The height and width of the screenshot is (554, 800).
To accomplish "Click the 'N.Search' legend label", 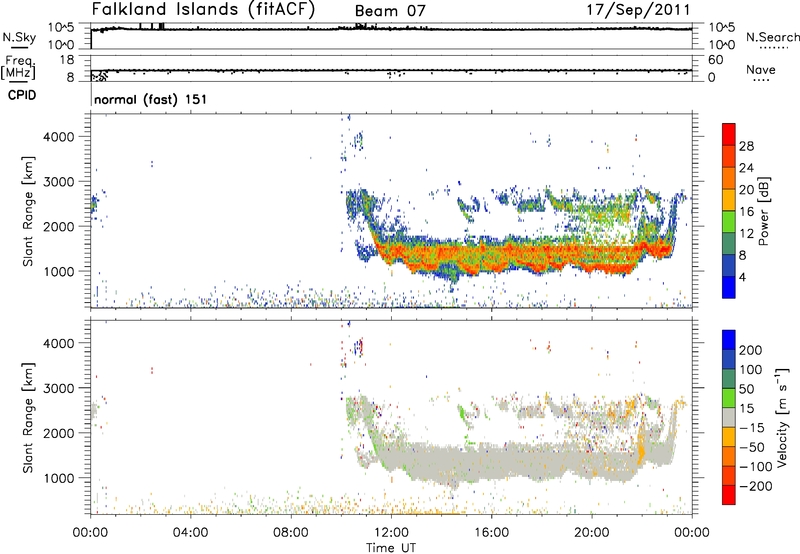I will (773, 37).
